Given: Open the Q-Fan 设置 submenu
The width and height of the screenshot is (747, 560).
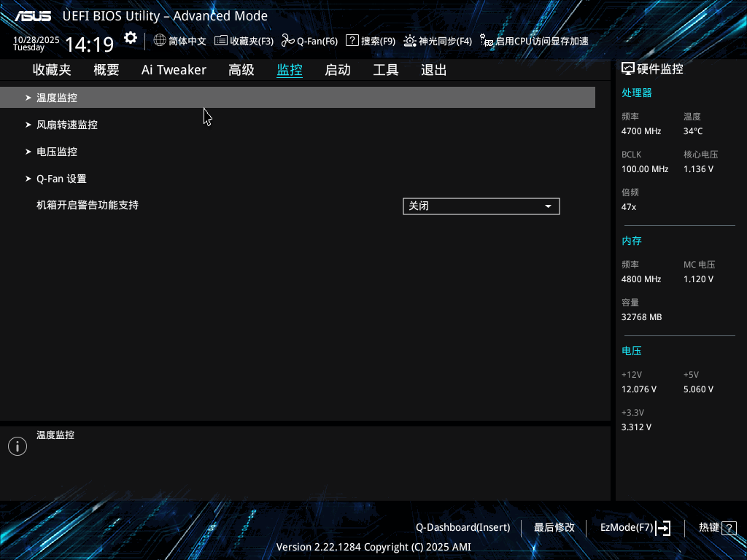Looking at the screenshot, I should click(61, 178).
